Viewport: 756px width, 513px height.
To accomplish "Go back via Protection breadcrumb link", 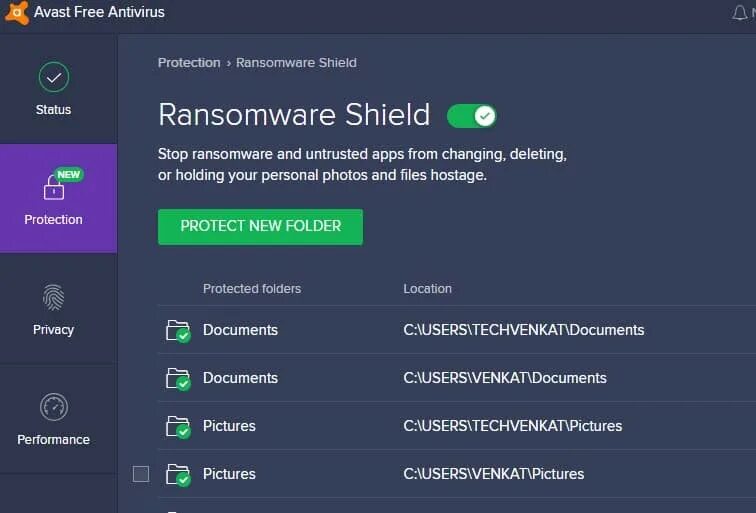I will [189, 63].
